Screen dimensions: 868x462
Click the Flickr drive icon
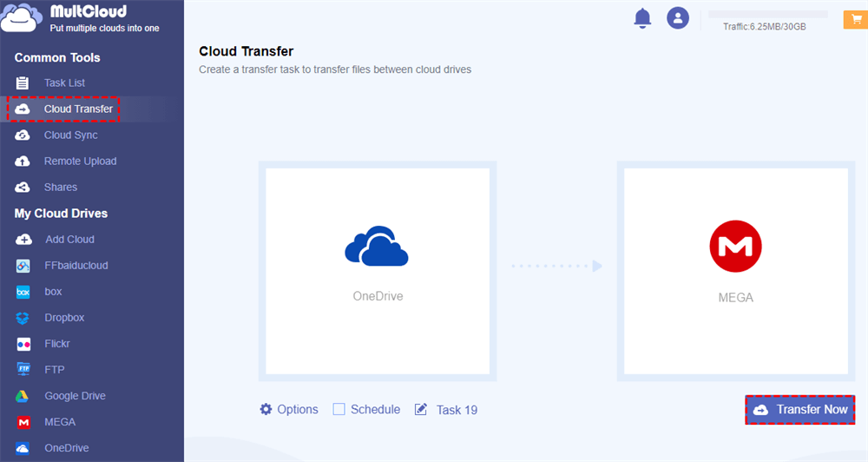[x=23, y=344]
